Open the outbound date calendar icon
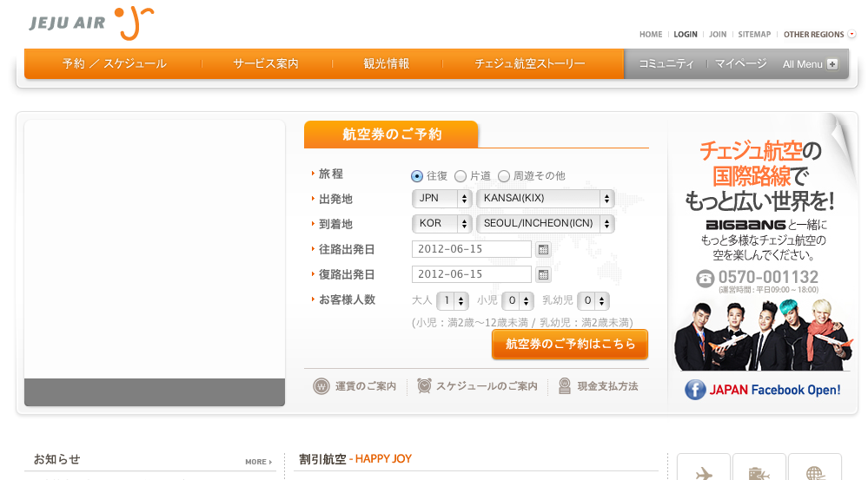The height and width of the screenshot is (480, 868). (544, 249)
